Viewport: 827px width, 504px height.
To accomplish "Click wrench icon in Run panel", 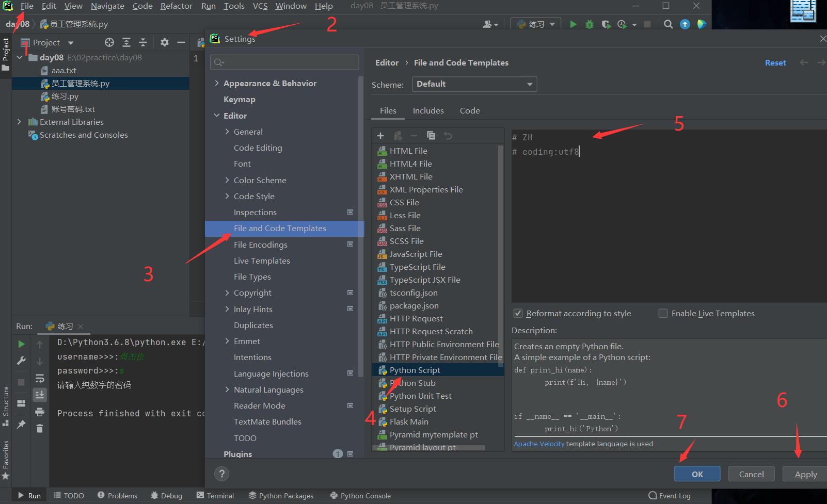I will pos(21,361).
